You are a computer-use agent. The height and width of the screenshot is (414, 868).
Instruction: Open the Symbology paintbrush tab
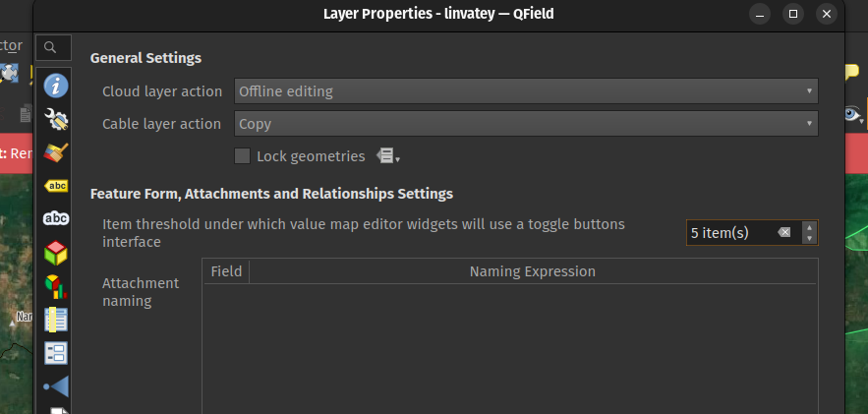(x=56, y=152)
